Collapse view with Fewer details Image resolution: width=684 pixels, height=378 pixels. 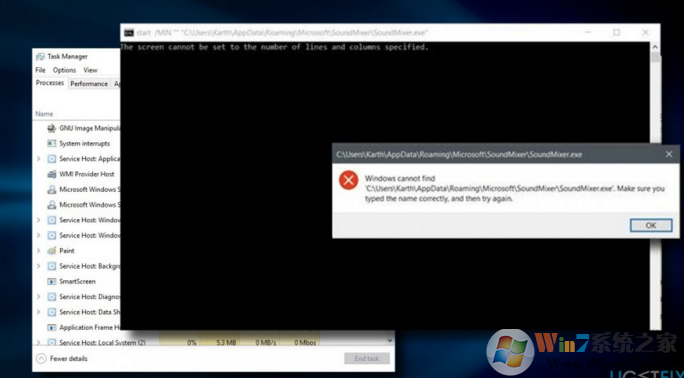pyautogui.click(x=62, y=359)
